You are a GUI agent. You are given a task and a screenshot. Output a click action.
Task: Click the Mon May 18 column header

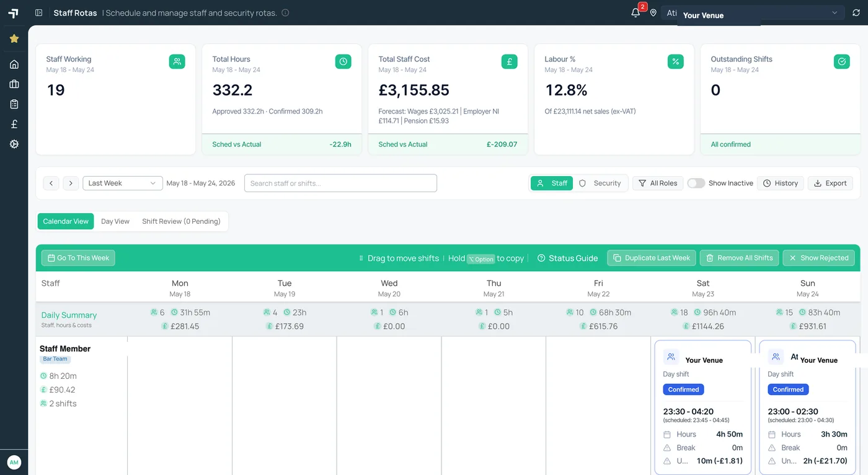pyautogui.click(x=180, y=288)
